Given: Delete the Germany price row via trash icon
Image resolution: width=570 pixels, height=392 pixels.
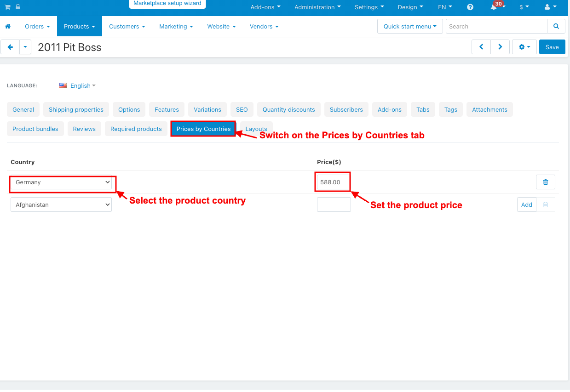Looking at the screenshot, I should [545, 182].
